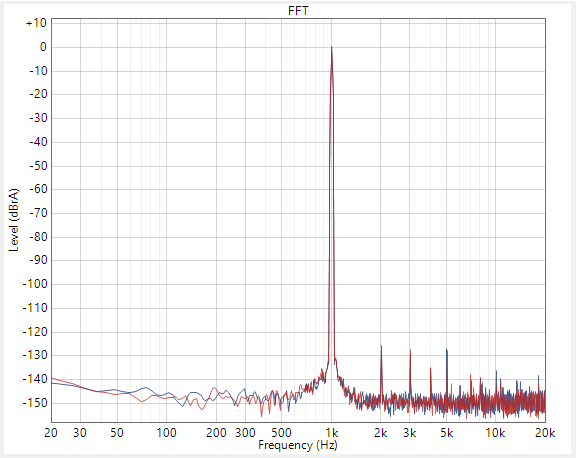Select the Frequency (Hz) axis label
Screen dimensions: 576x458
[x=298, y=445]
